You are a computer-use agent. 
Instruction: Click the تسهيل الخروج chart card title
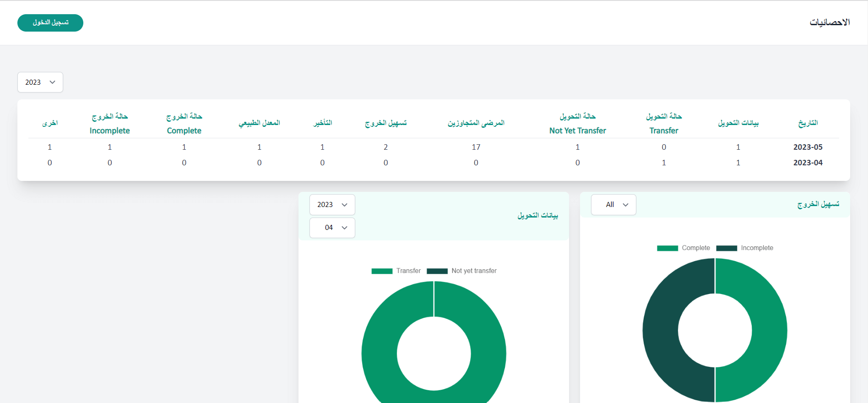point(818,204)
